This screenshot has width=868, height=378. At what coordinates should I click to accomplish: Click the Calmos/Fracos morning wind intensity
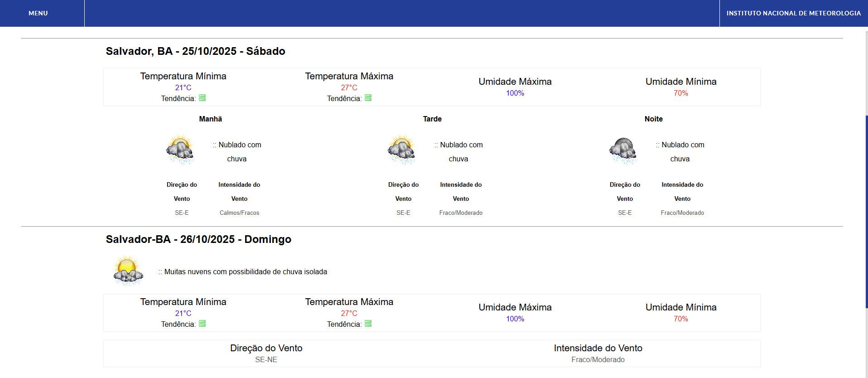tap(239, 213)
